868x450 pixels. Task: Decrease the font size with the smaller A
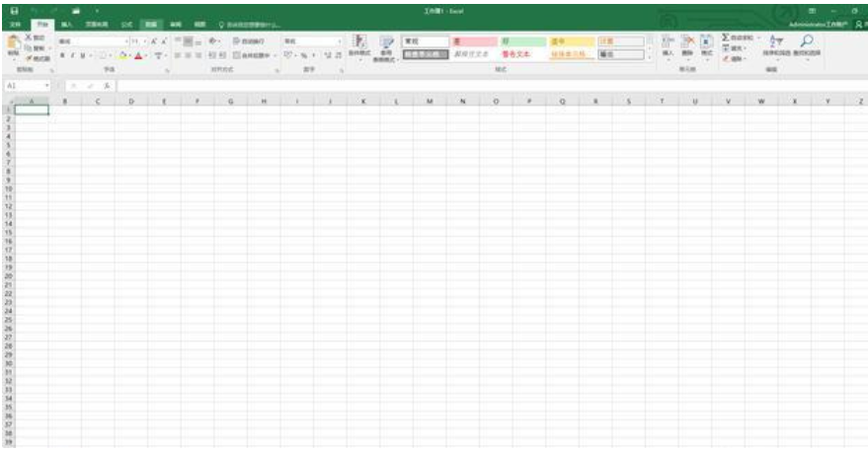tap(164, 41)
